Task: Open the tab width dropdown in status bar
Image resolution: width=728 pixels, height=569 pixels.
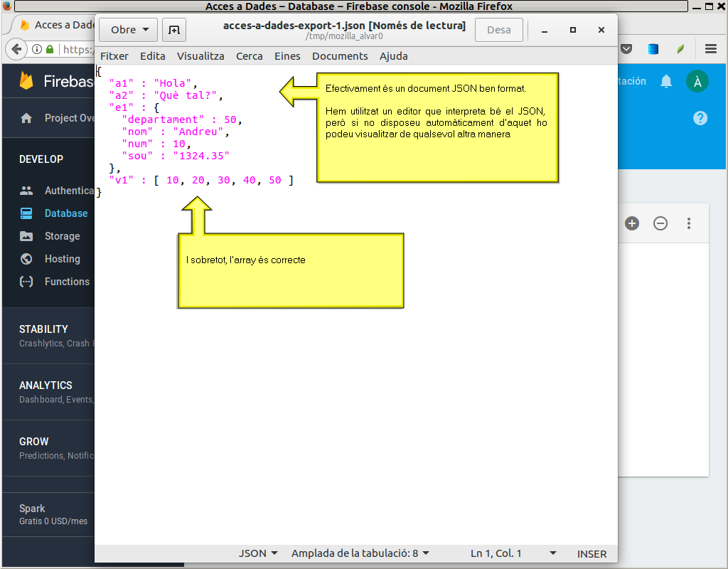Action: pos(360,553)
